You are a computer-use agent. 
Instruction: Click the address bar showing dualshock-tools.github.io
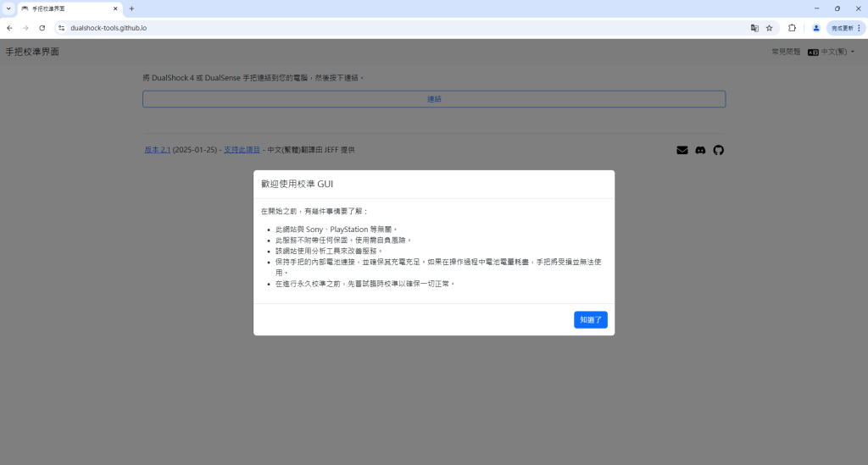click(x=381, y=28)
